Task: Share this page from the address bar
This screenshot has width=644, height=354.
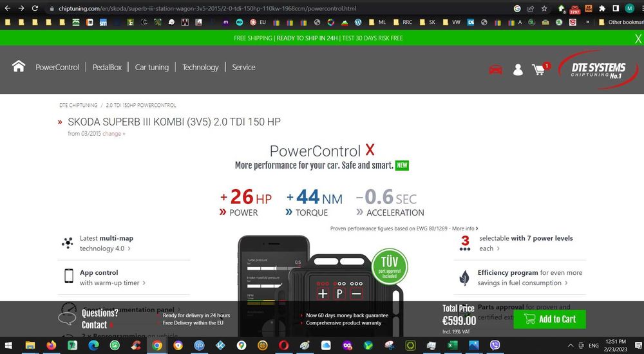Action: click(531, 8)
